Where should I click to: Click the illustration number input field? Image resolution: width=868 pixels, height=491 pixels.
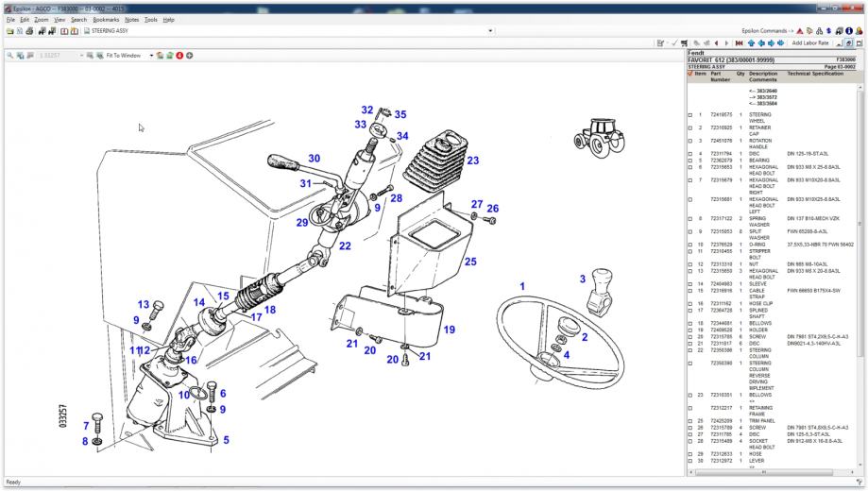pos(58,56)
